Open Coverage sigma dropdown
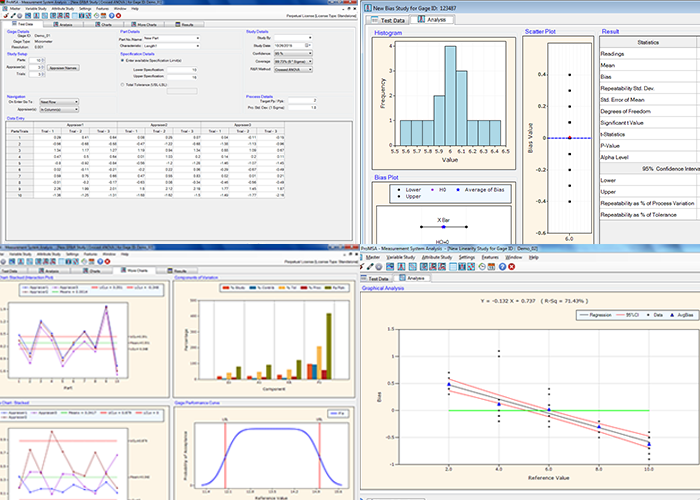Image resolution: width=700 pixels, height=500 pixels. tap(293, 62)
